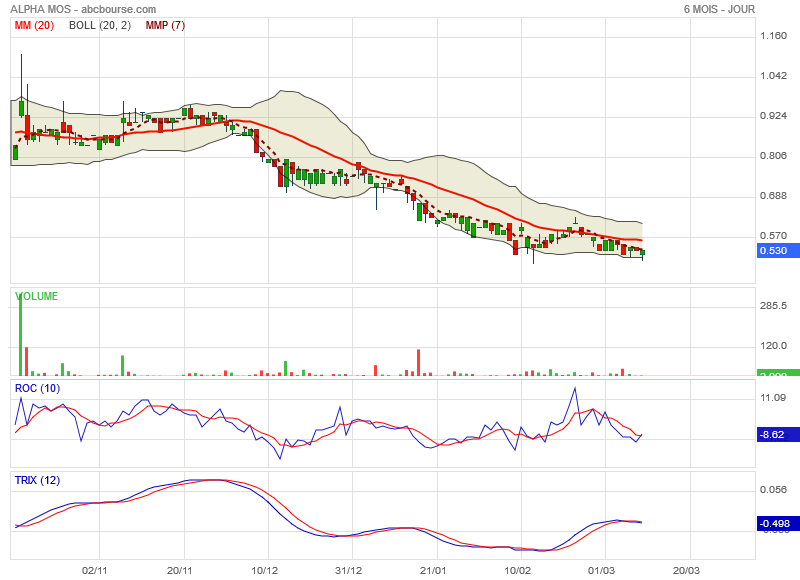Click the 20/03 date axis label
The width and height of the screenshot is (800, 580).
(688, 570)
